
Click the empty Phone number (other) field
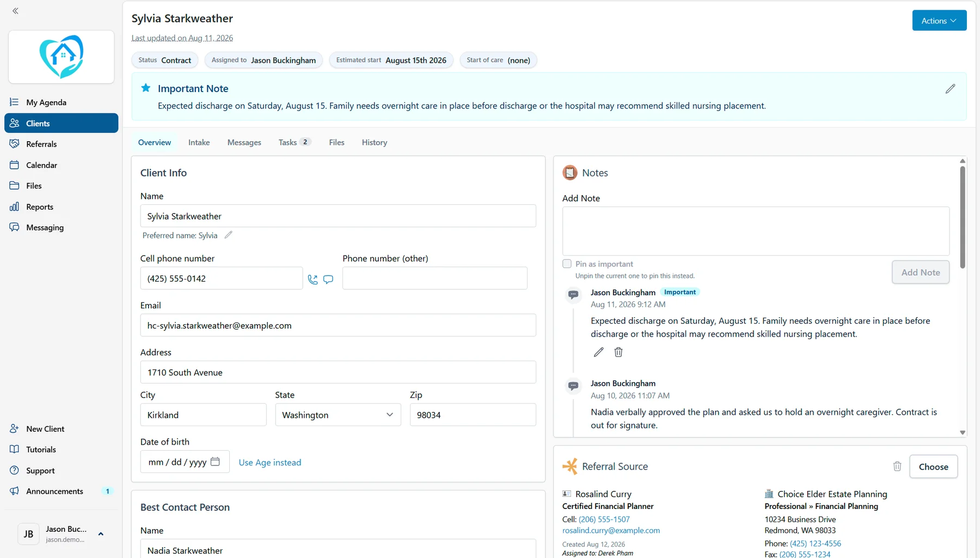pos(434,278)
